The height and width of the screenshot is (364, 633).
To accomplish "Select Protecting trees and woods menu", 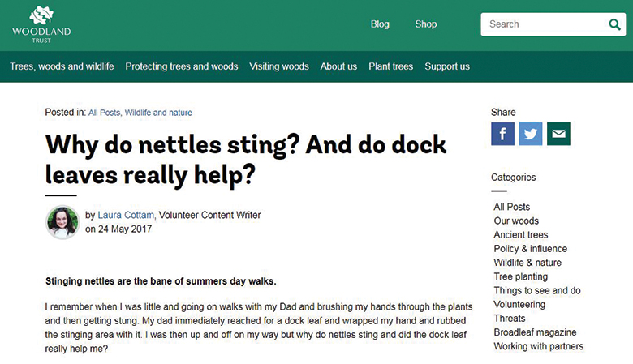I will point(182,66).
